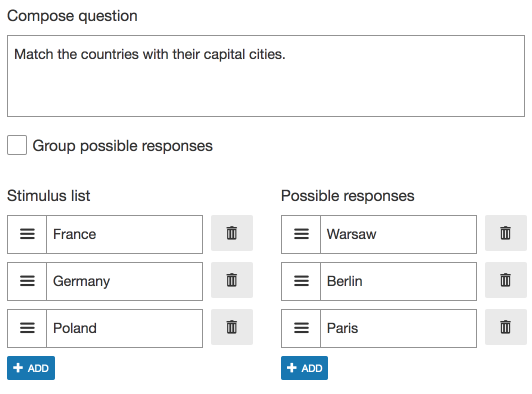Click the drag handle beside Berlin

(301, 281)
